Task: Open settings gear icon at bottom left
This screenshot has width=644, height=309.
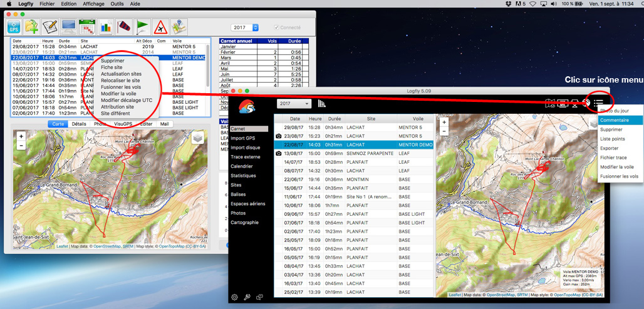Action: (x=234, y=297)
